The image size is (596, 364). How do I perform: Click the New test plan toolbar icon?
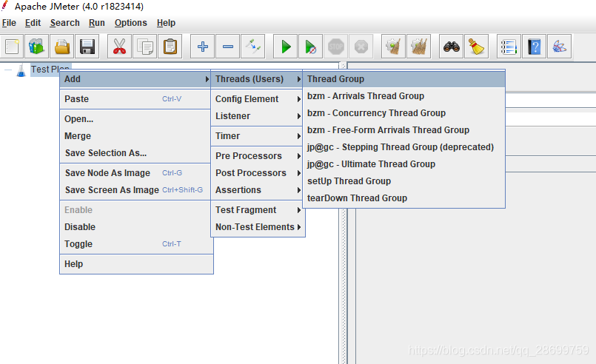(x=12, y=47)
